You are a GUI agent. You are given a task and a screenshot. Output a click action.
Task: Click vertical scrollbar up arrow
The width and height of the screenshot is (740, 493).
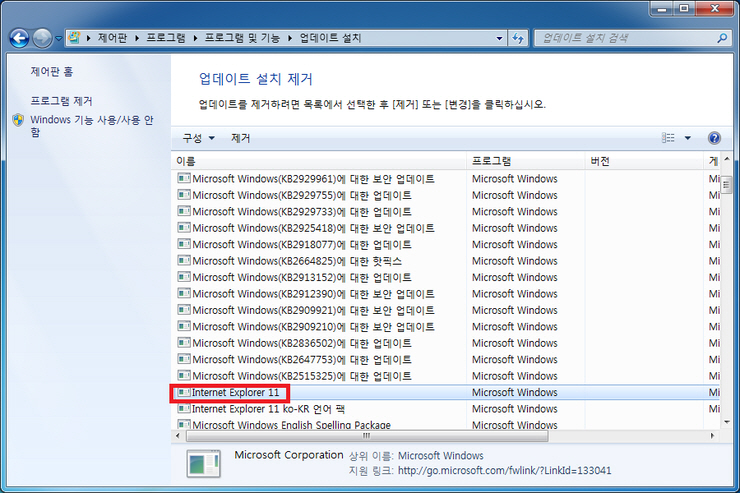[727, 159]
